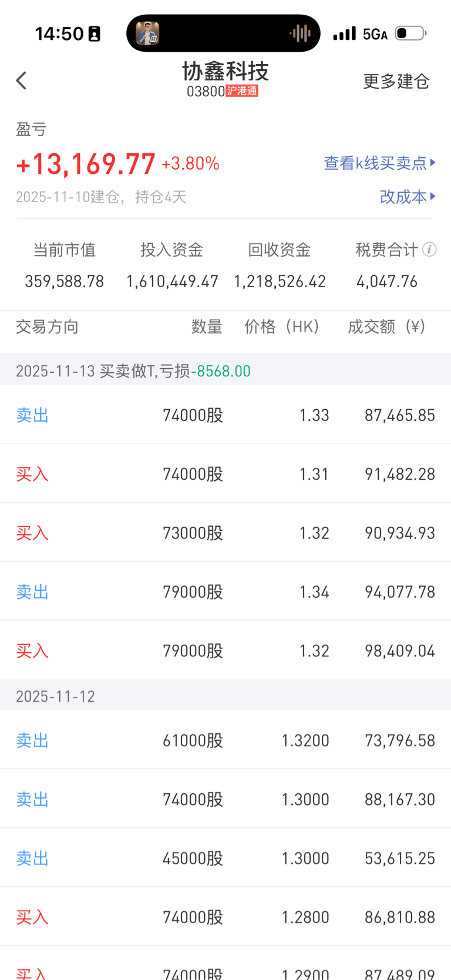Tap the 成交额（¥）column header
This screenshot has height=980, width=451.
[x=387, y=326]
